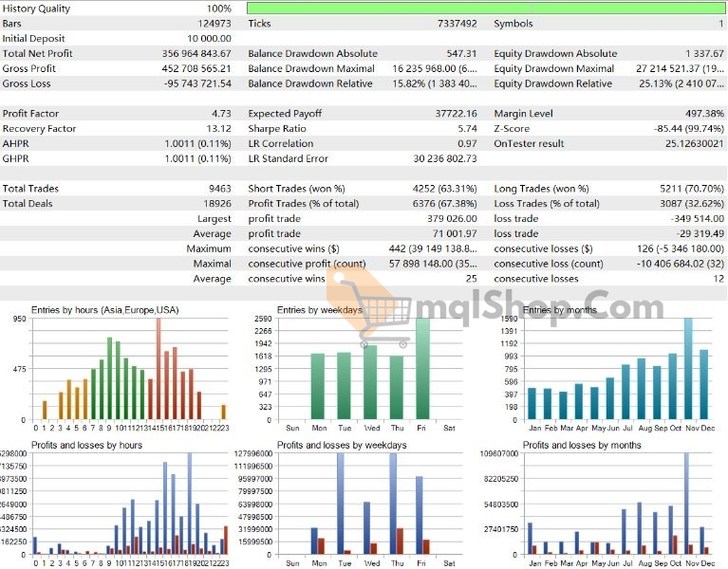
Task: Click the Profits and losses by months title
Action: tap(582, 445)
